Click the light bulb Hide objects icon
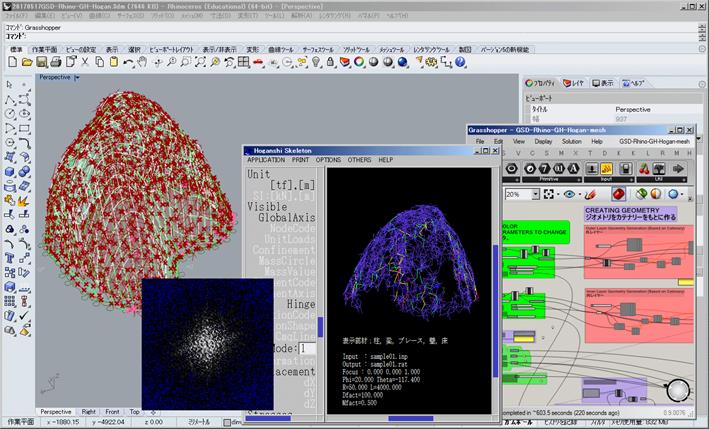 point(316,62)
